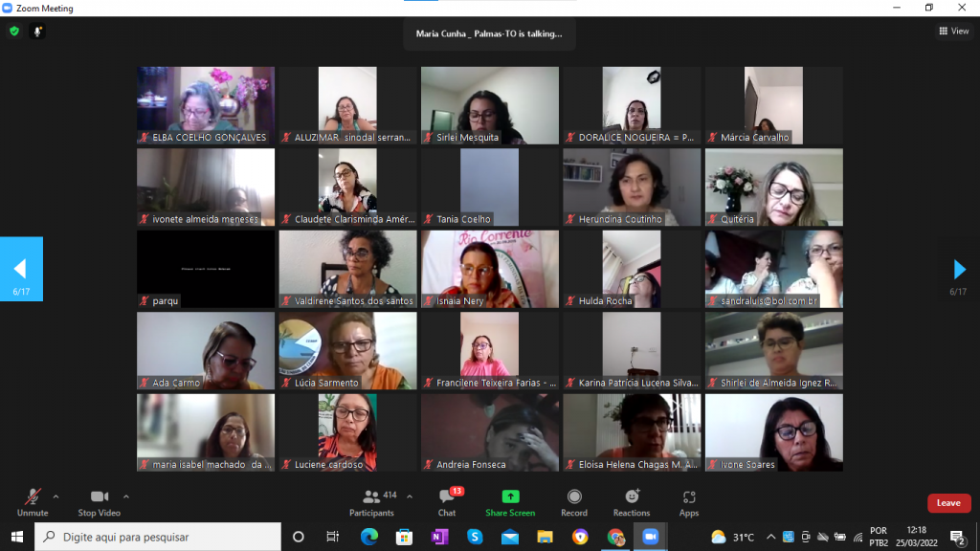The height and width of the screenshot is (551, 980).
Task: Leave the meeting
Action: click(x=948, y=503)
